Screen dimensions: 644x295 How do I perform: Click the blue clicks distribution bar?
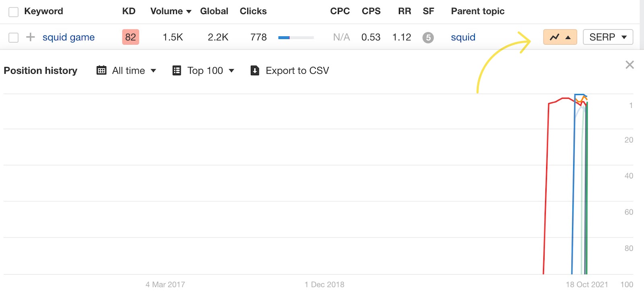pos(296,37)
